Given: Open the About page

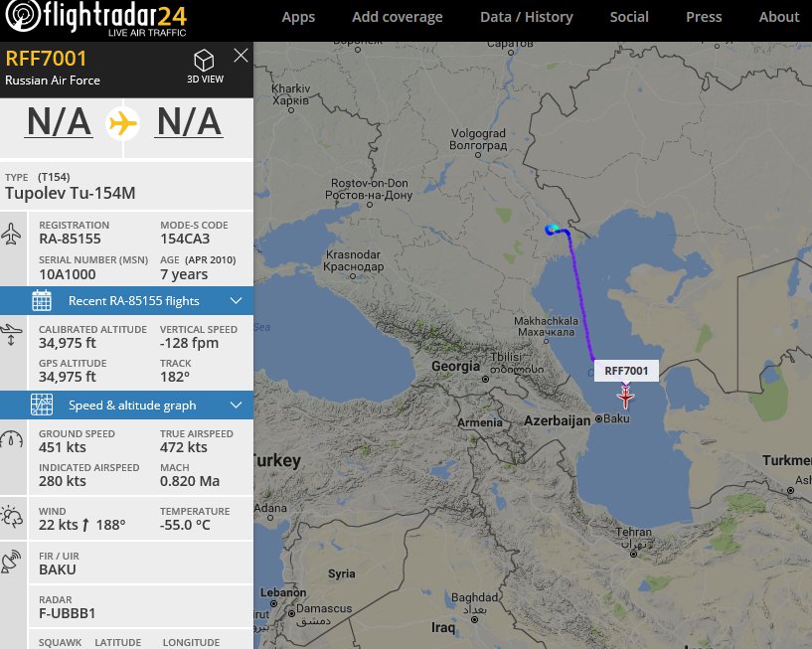Looking at the screenshot, I should (779, 17).
